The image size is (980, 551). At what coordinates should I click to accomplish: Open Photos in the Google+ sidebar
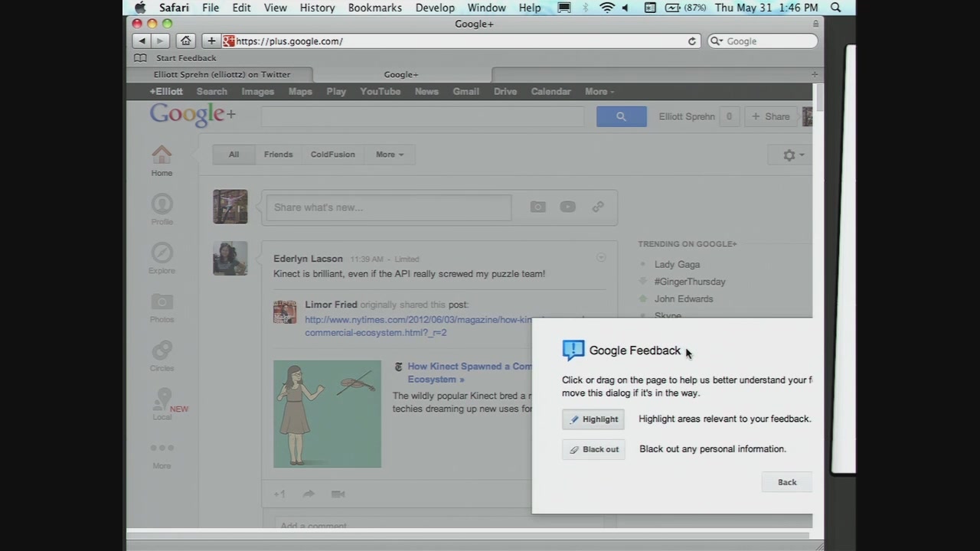click(162, 307)
